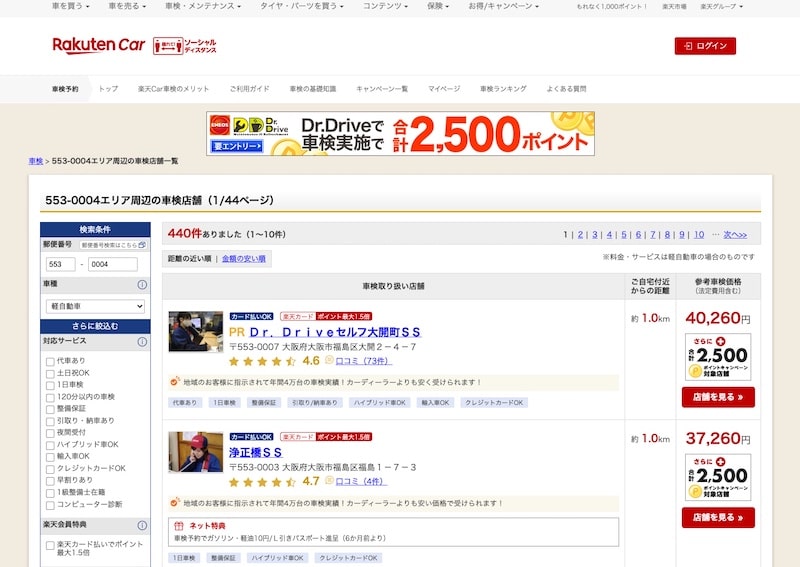Enable 楽天カード払いでポイント最大1.5倍 checkbox
Screen dimensions: 800x567
click(50, 546)
